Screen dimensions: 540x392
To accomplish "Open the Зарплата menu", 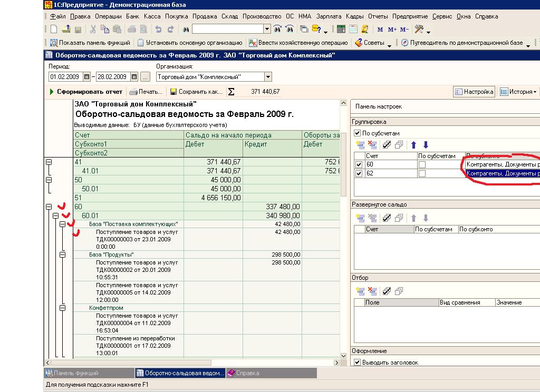I will 329,16.
